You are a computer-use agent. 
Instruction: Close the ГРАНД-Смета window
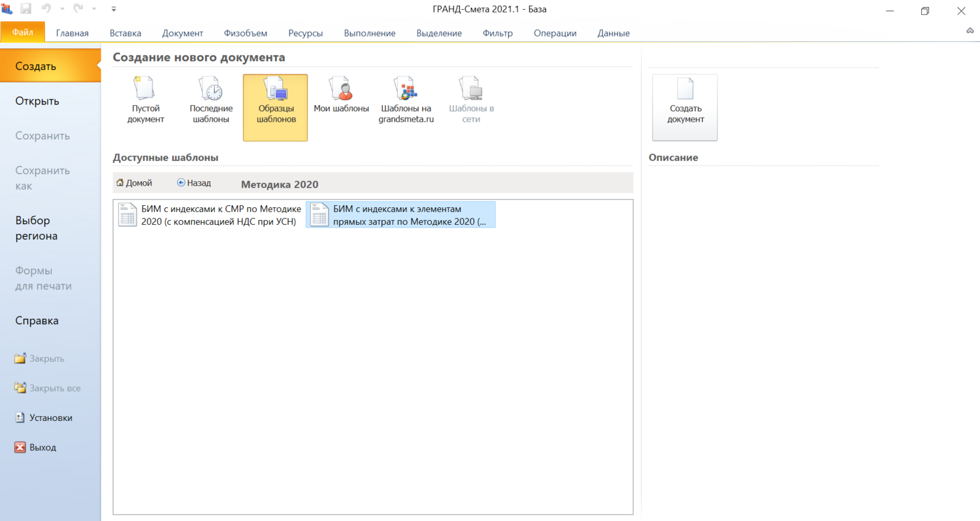pos(961,10)
